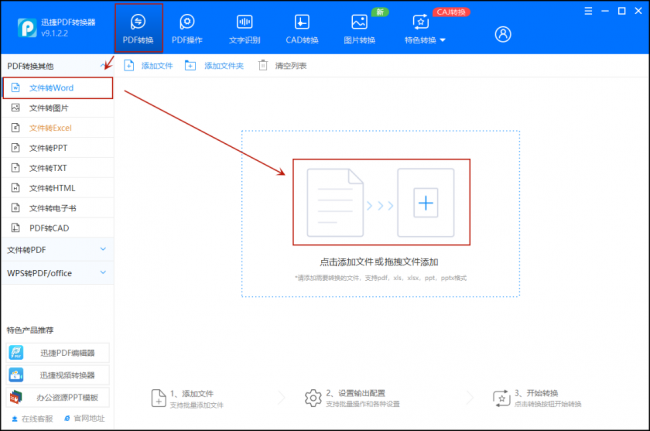650x431 pixels.
Task: Click the CAJ转换 red badge
Action: pos(451,12)
